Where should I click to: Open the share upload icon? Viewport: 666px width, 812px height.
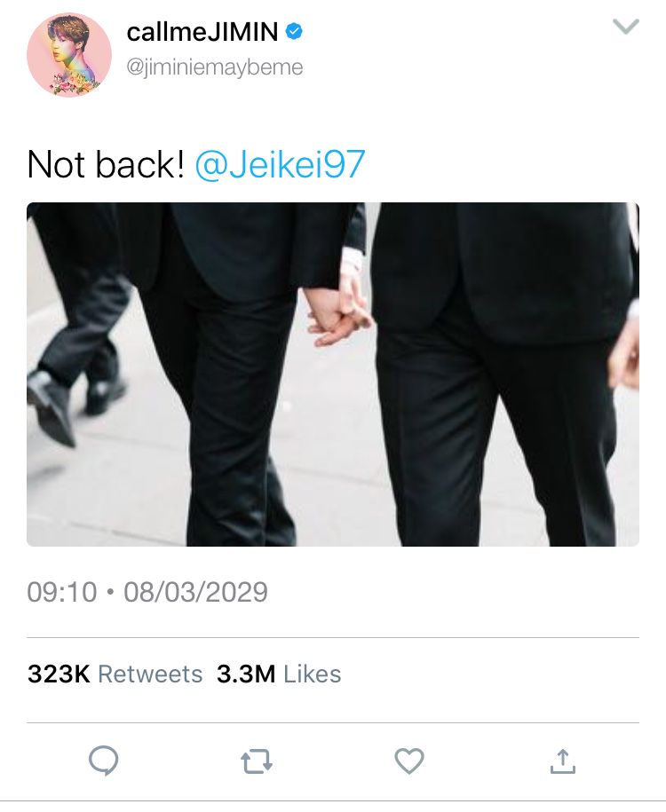pos(563,761)
